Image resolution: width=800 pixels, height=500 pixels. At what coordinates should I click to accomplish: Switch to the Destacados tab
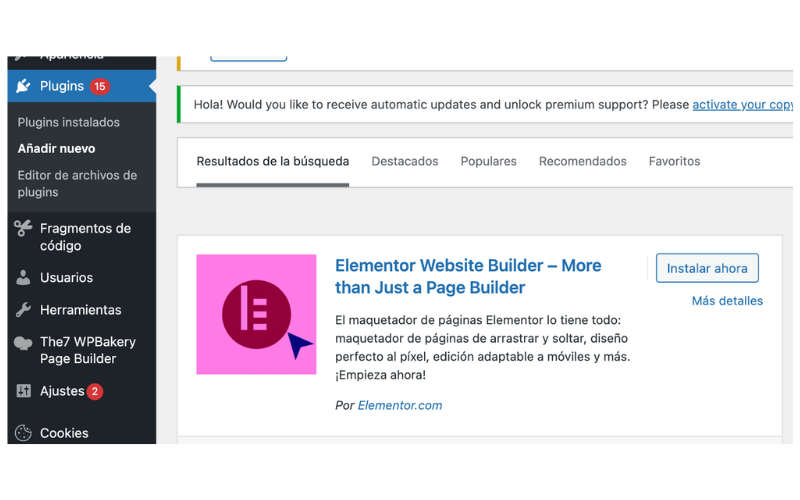(405, 161)
